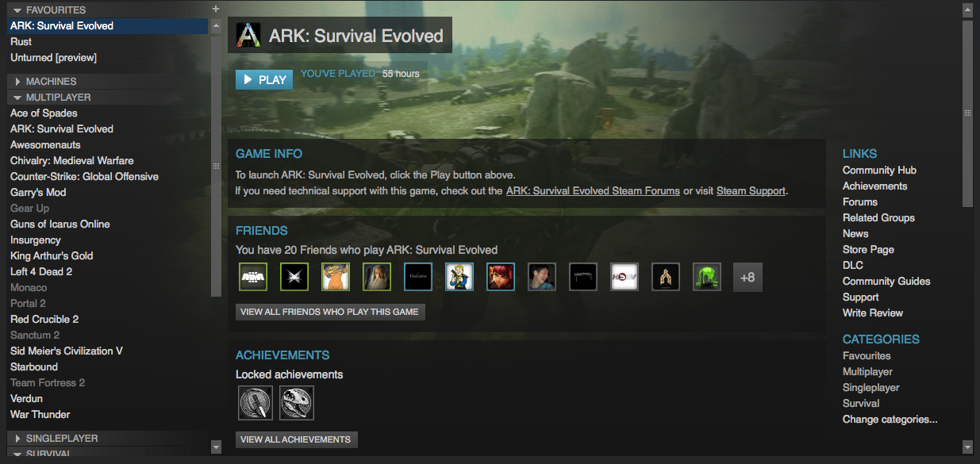The height and width of the screenshot is (464, 980).
Task: Open the Vault Boy friend avatar
Action: coord(459,277)
